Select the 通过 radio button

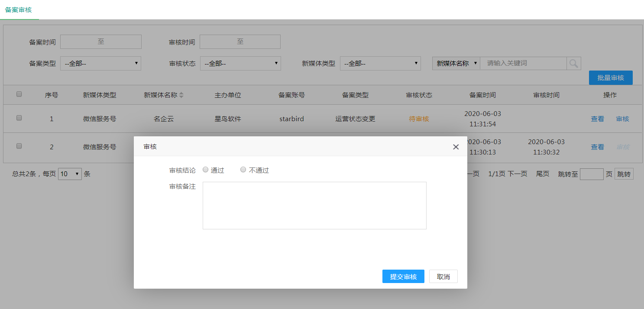(x=206, y=170)
